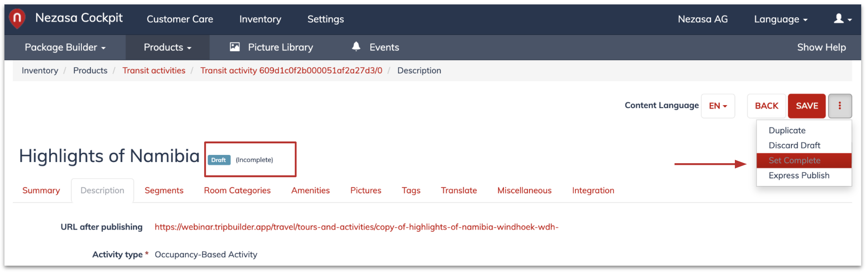Screen dimensions: 868x274
Task: Open the Room Categories tab
Action: 237,191
